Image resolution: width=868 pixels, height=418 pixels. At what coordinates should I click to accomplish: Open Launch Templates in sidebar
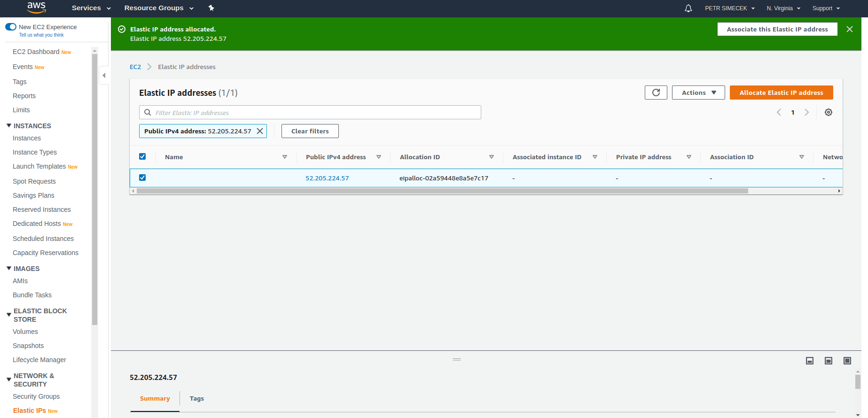click(x=39, y=166)
